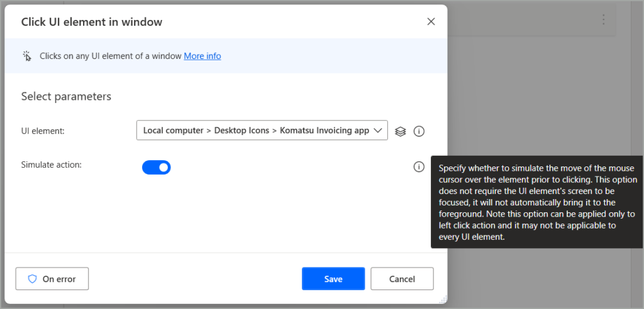The image size is (644, 309).
Task: Click the dialog title Click UI element in window
Action: pos(92,22)
